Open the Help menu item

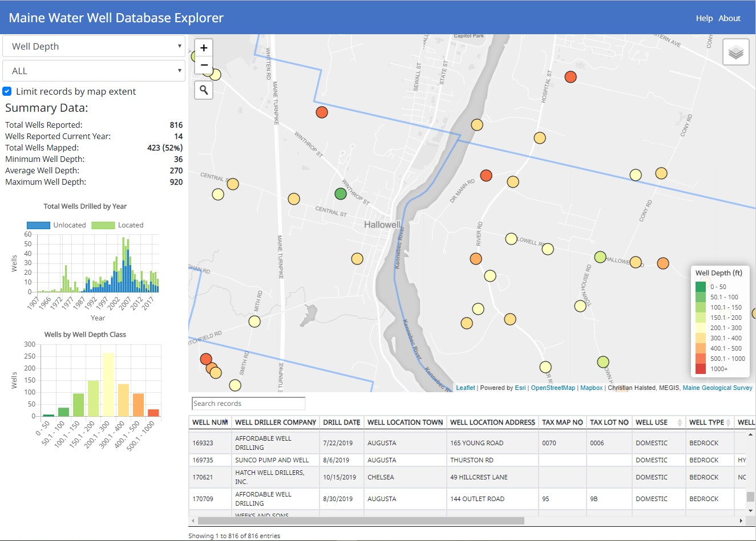tap(704, 18)
